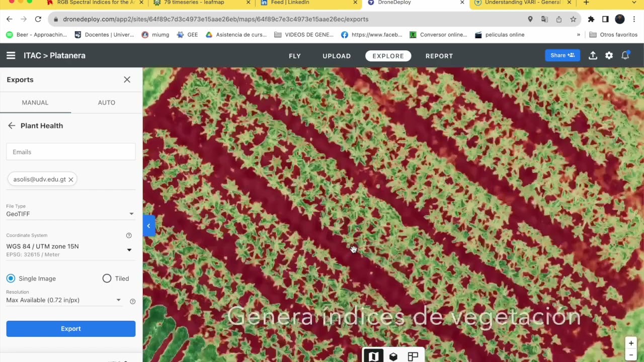This screenshot has width=644, height=362.
Task: Click the Resolution help icon
Action: [x=133, y=302]
